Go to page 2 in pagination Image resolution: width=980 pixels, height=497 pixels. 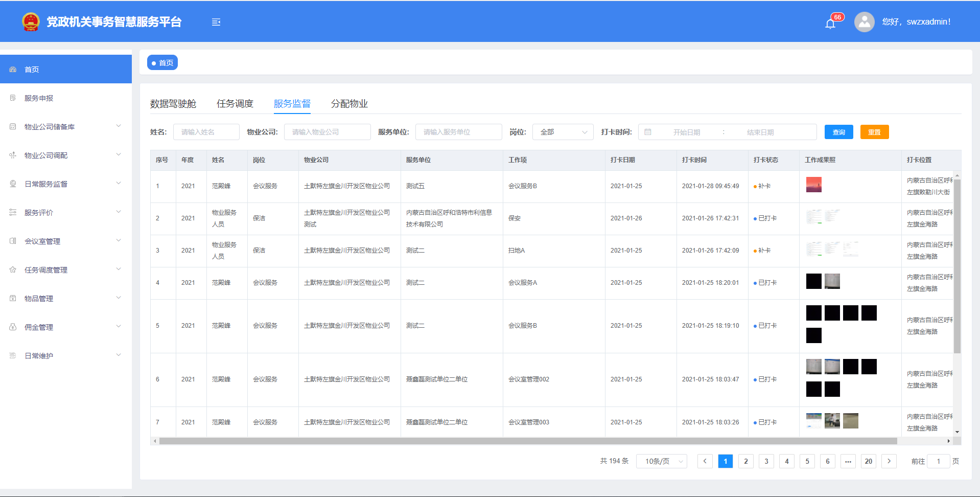[745, 461]
